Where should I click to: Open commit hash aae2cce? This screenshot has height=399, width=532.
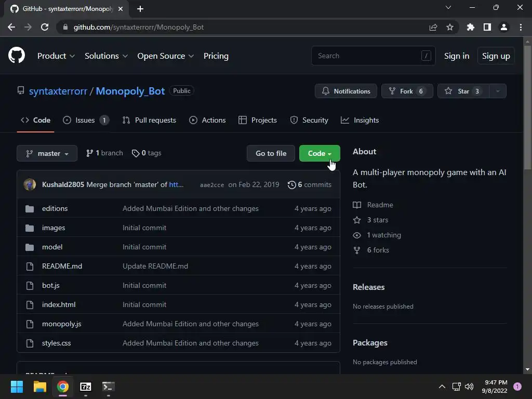[x=212, y=185]
